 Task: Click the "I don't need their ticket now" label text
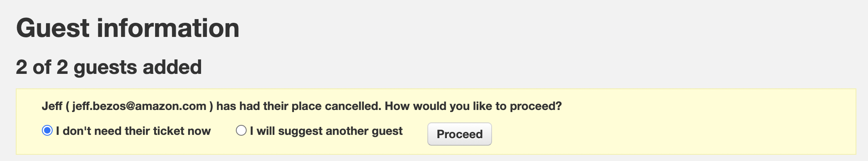pos(133,131)
